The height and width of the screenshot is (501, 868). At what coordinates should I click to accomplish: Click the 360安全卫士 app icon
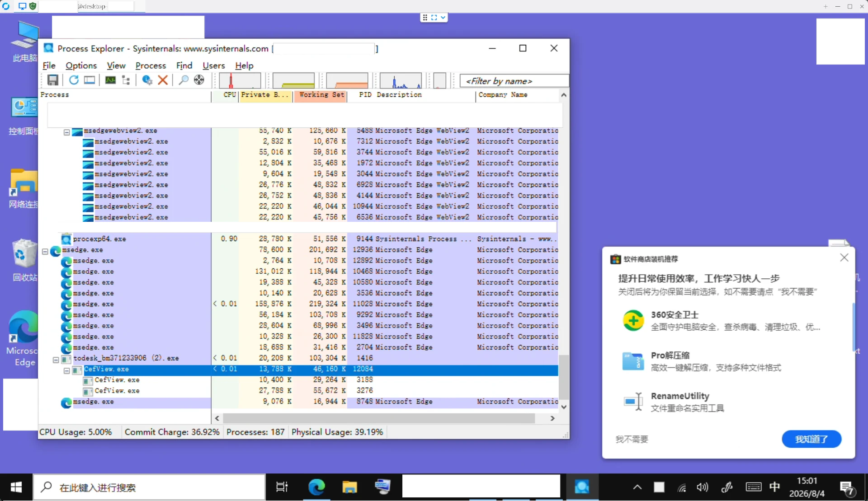pyautogui.click(x=633, y=320)
